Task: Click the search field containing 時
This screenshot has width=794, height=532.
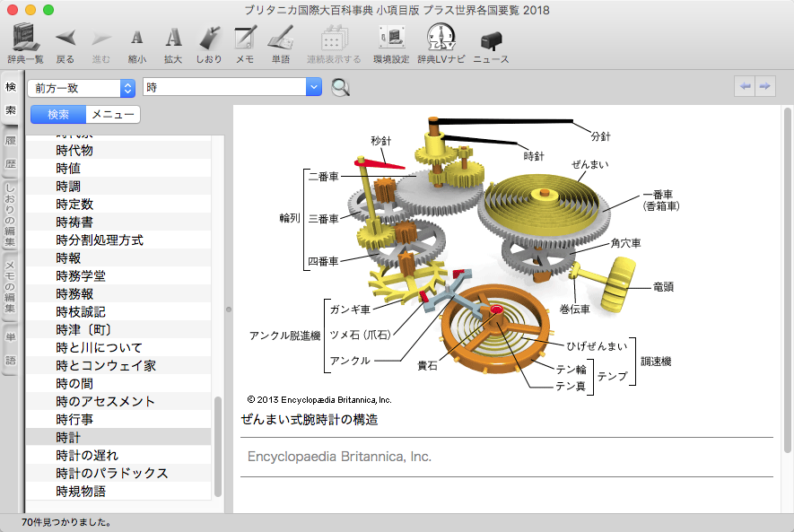Action: click(225, 87)
